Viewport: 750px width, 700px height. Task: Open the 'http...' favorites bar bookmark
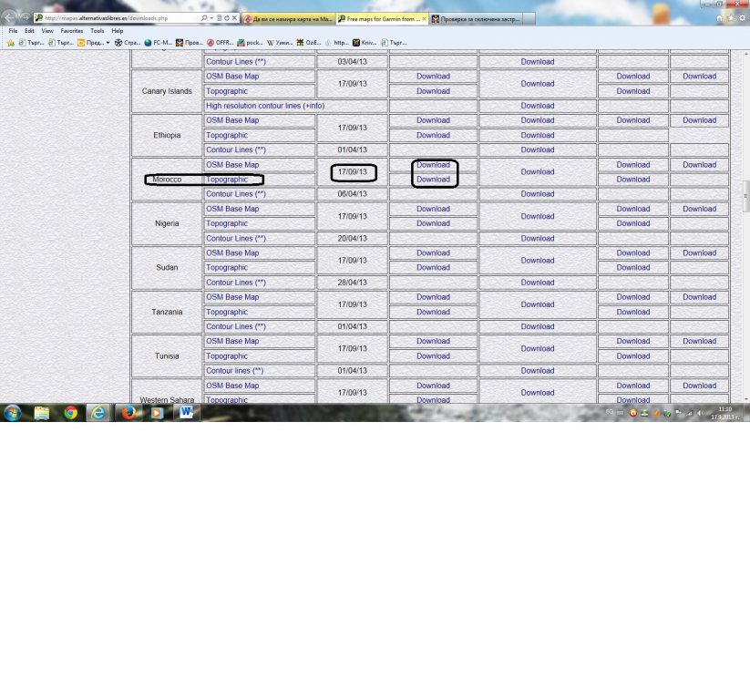tap(337, 43)
